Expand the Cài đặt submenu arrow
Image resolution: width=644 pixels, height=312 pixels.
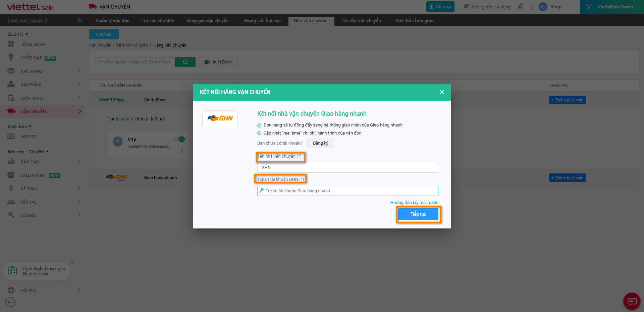[79, 215]
